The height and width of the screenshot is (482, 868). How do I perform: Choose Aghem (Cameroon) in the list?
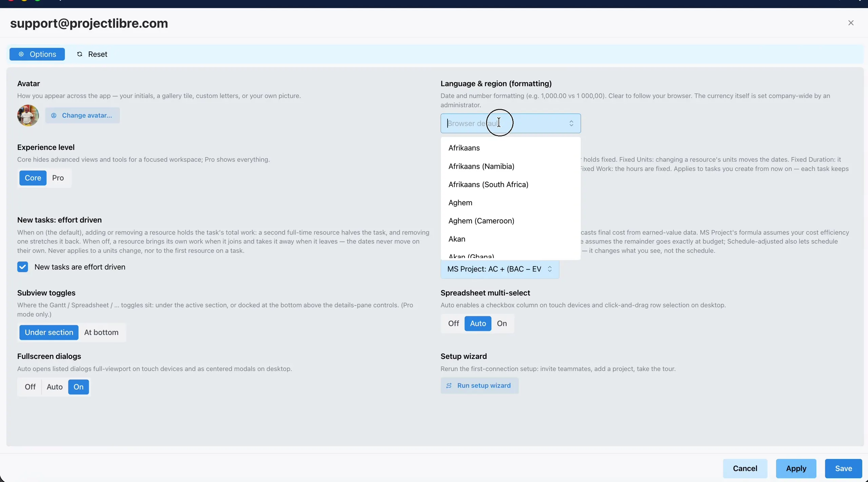point(511,221)
